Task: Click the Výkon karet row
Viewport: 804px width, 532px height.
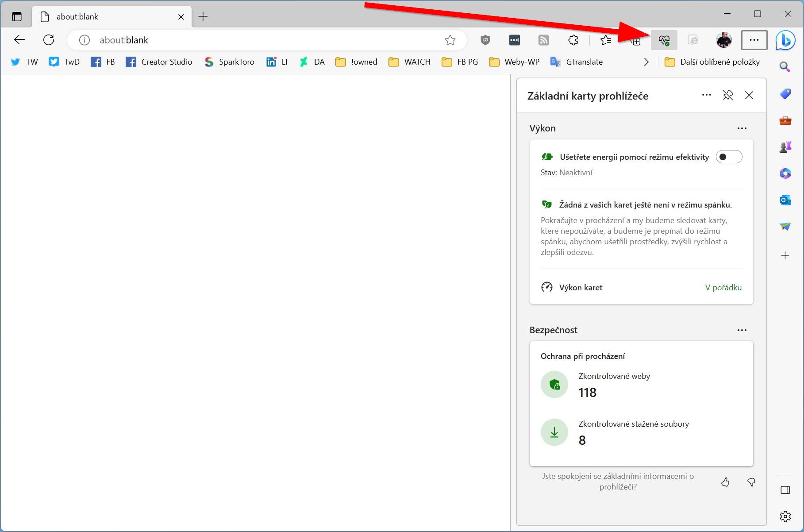Action: coord(641,287)
